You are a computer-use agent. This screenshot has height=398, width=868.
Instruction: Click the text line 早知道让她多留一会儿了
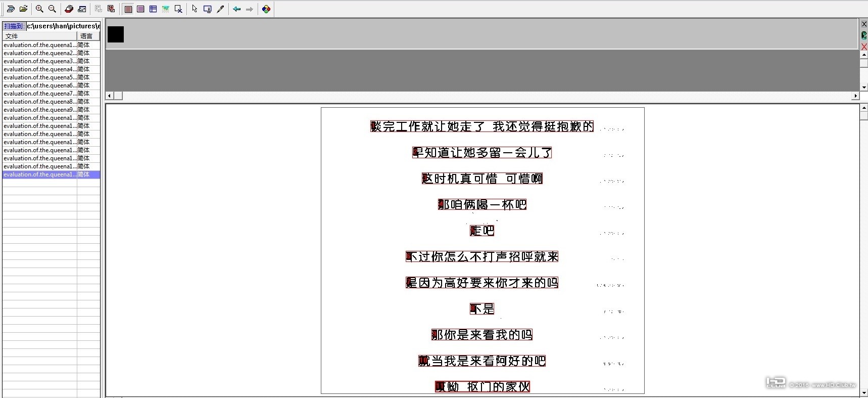tap(482, 152)
